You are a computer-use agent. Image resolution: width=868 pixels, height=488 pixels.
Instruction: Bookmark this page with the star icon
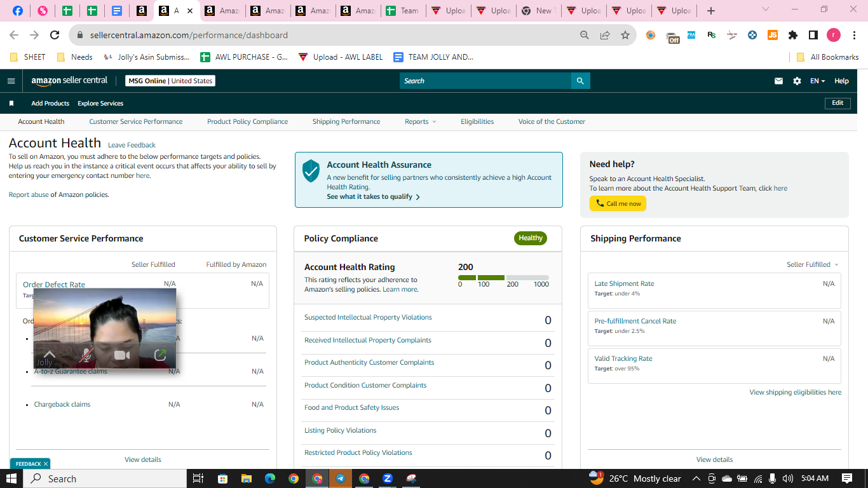point(625,35)
